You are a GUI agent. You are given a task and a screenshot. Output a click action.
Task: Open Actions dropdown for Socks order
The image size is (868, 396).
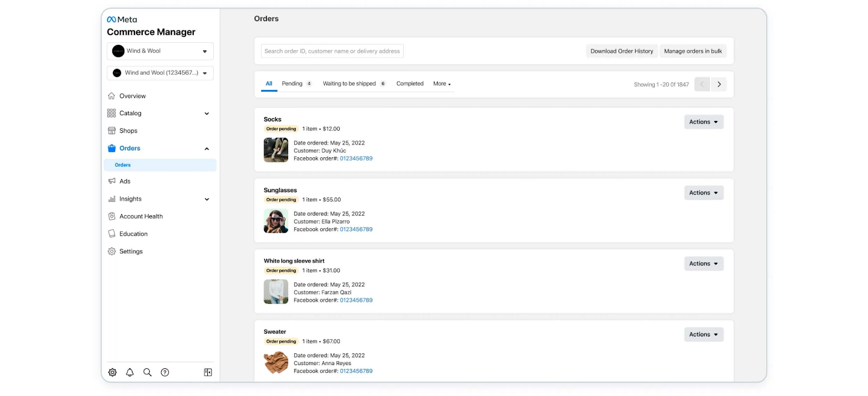704,122
